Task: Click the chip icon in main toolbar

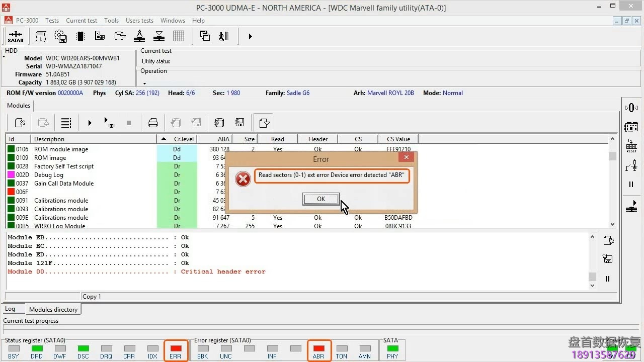Action: coord(80,36)
